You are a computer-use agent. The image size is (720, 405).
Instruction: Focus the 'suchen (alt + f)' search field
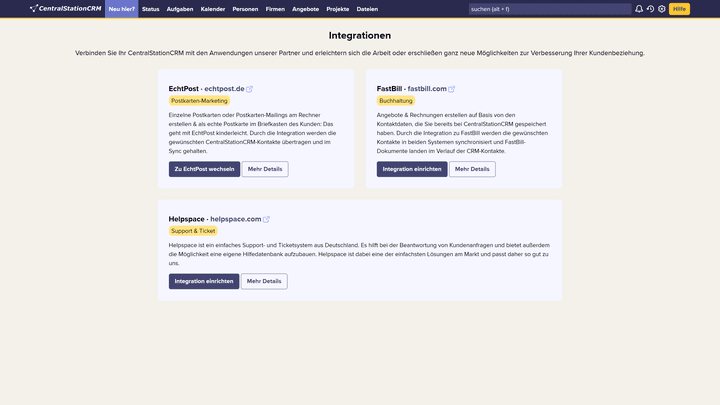point(550,9)
